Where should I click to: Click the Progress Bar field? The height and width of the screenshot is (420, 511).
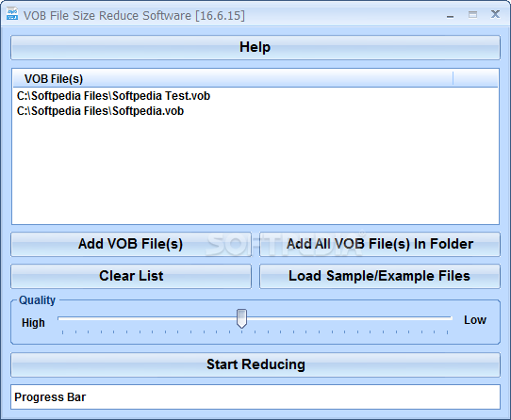255,396
